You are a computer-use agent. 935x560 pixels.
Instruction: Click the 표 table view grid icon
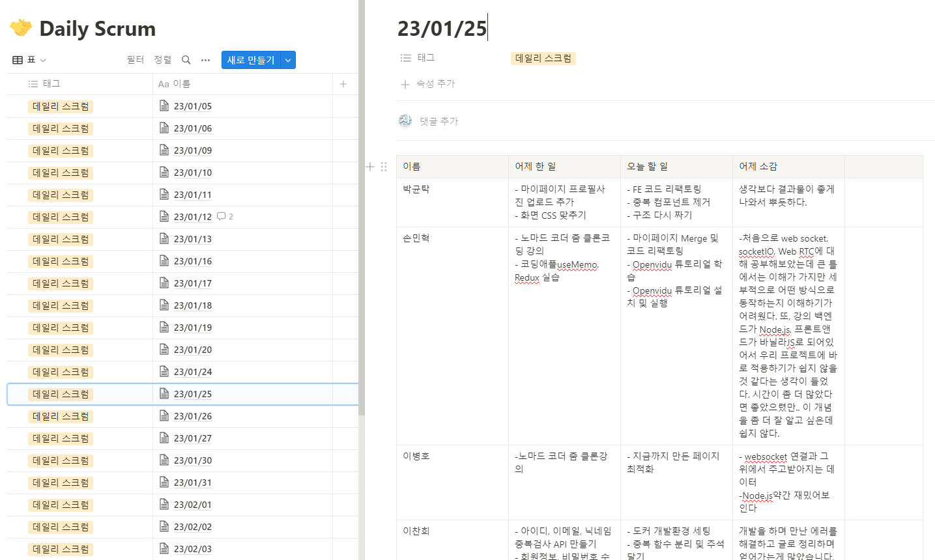[16, 59]
